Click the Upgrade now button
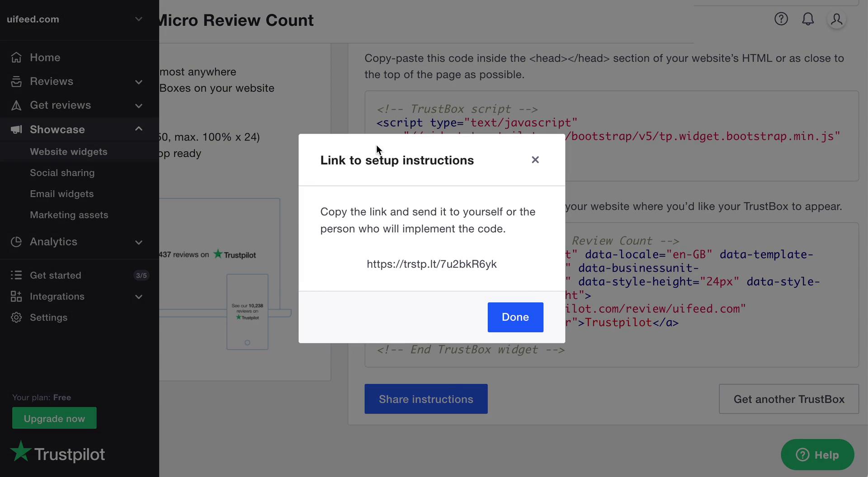The image size is (868, 477). (x=54, y=418)
